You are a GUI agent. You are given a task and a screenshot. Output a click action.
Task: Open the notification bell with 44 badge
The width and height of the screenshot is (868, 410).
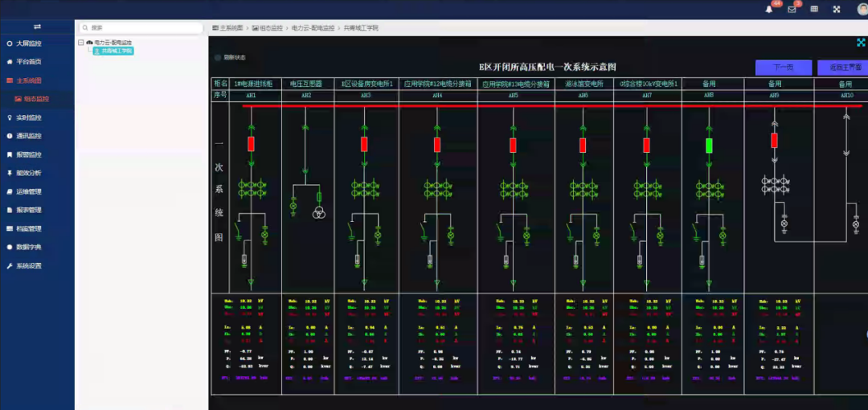[769, 10]
